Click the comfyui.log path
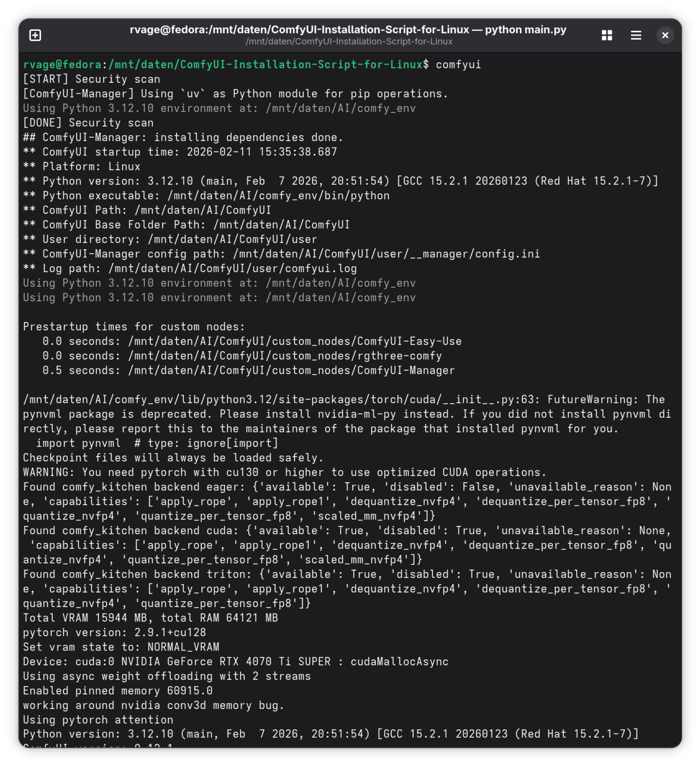Image resolution: width=700 pixels, height=766 pixels. pyautogui.click(x=233, y=269)
